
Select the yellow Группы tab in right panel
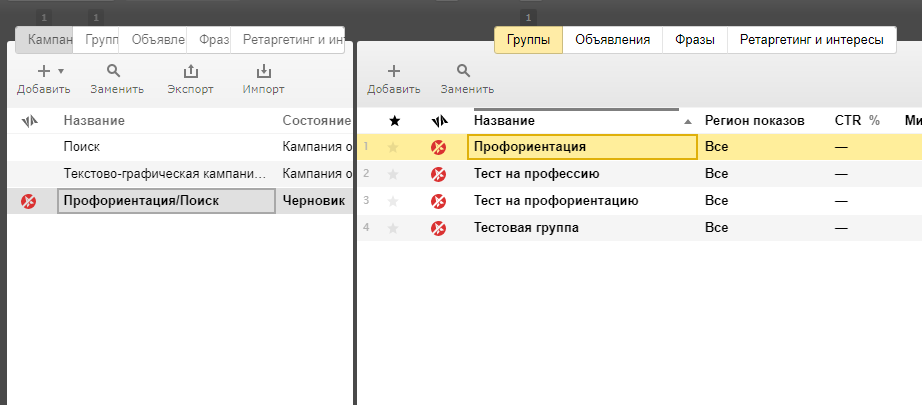pos(529,40)
